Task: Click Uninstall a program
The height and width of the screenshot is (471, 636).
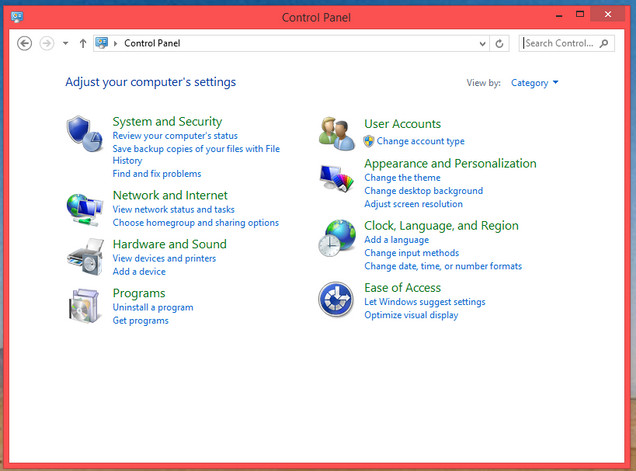Action: pyautogui.click(x=153, y=308)
